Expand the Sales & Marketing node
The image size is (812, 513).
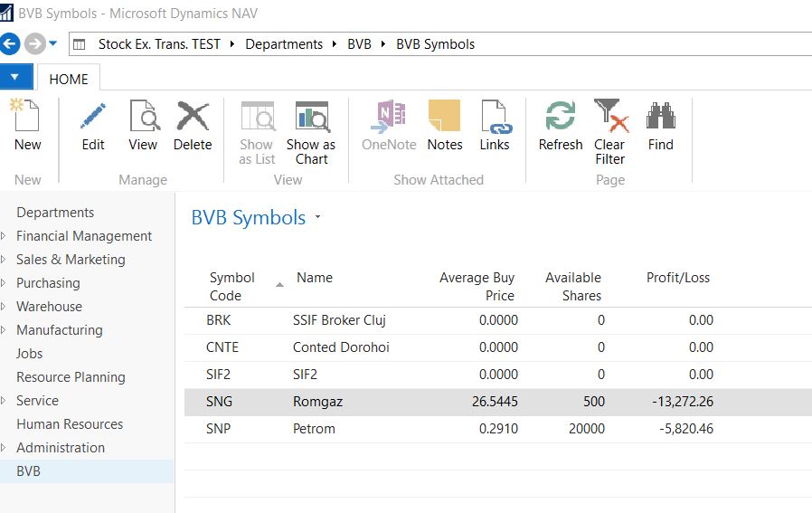pos(4,259)
